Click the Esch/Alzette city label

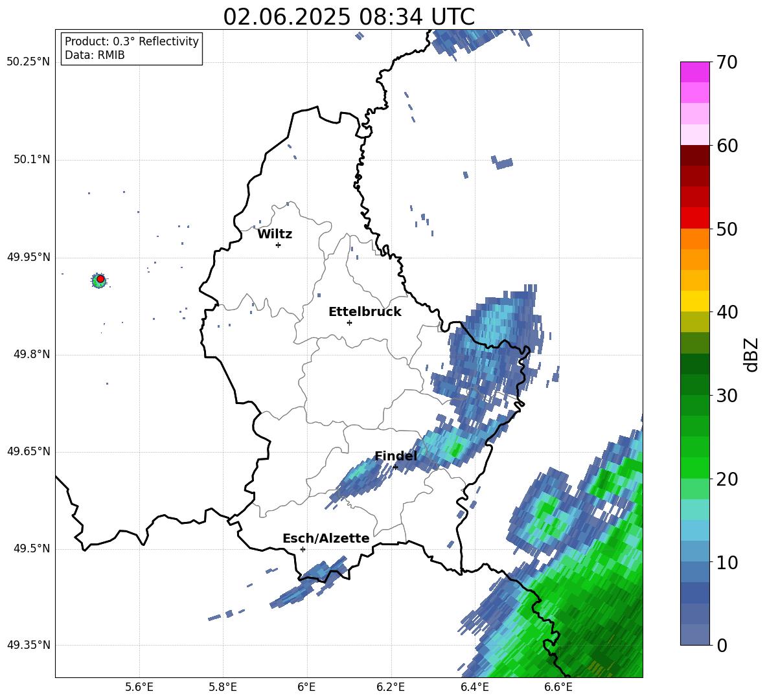pos(326,538)
